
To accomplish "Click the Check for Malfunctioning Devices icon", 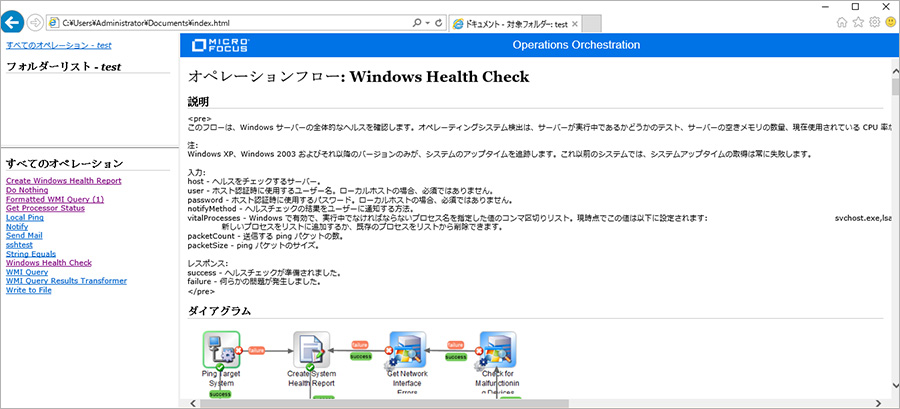I will (x=497, y=350).
